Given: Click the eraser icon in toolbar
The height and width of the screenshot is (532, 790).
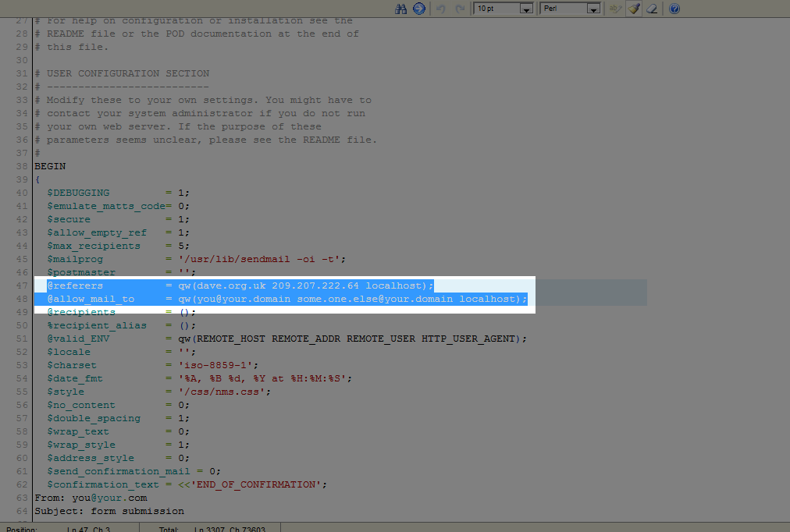Looking at the screenshot, I should (653, 9).
